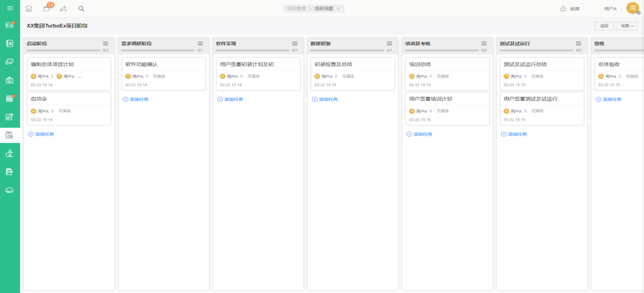Open the 初装检查及总结 task card

[353, 74]
